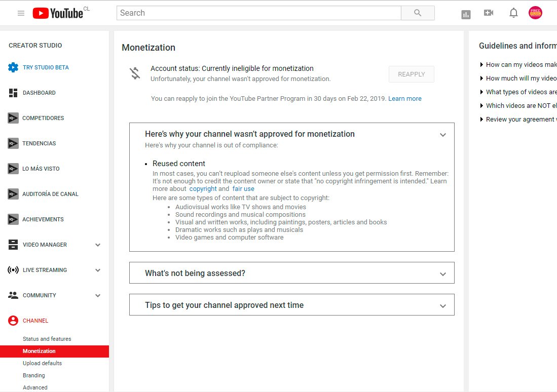Open Competidores section
Viewport: 557px width, 392px height.
(x=43, y=118)
